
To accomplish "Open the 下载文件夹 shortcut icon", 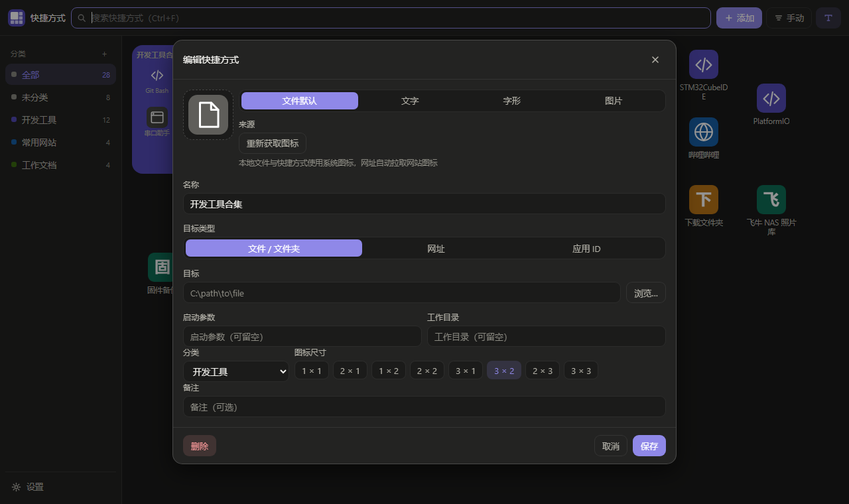I will click(x=704, y=200).
